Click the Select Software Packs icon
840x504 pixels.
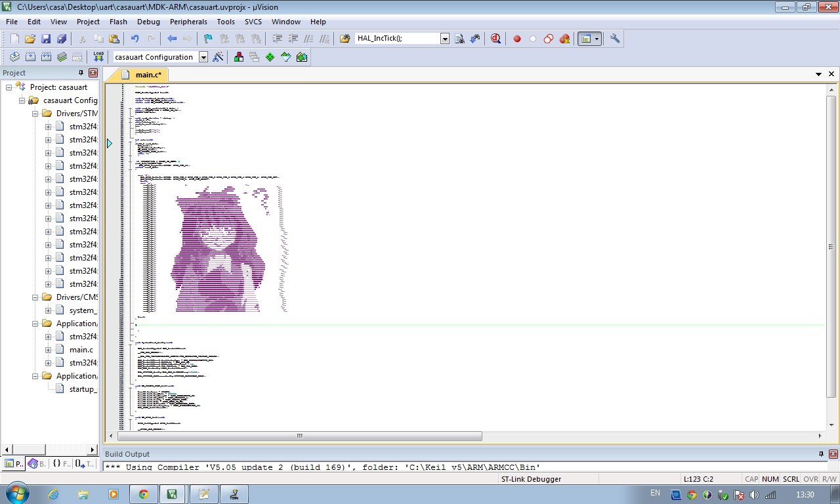click(x=286, y=57)
